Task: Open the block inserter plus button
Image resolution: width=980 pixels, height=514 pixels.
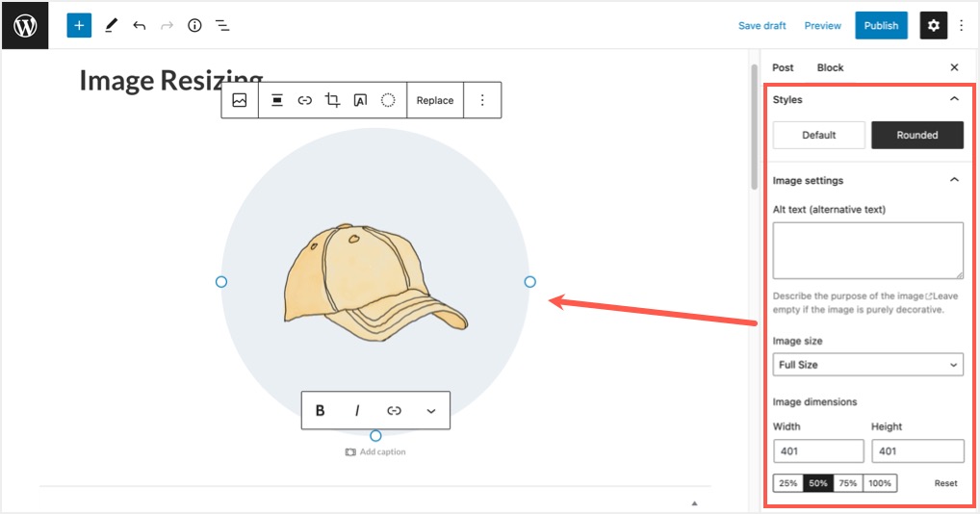Action: pos(79,26)
